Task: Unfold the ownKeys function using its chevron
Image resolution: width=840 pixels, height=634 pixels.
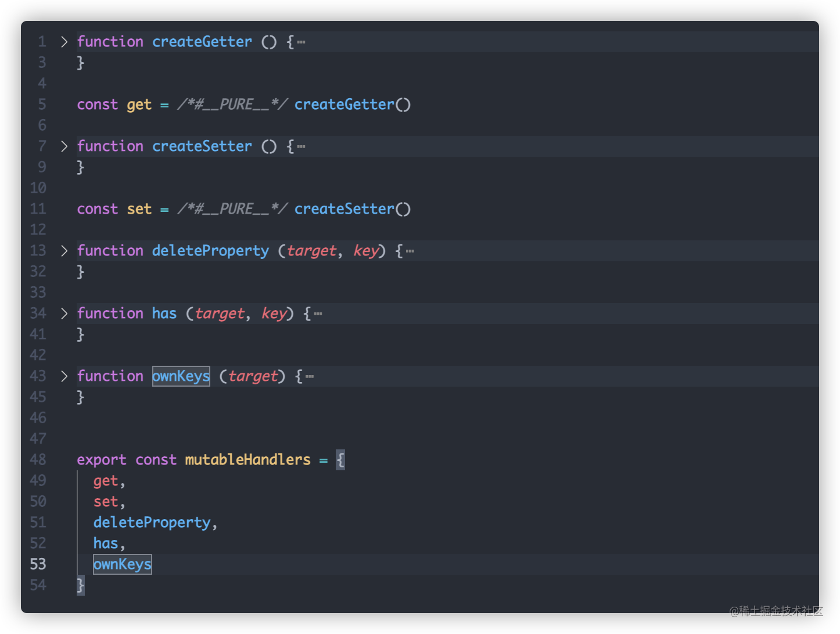Action: coord(64,376)
